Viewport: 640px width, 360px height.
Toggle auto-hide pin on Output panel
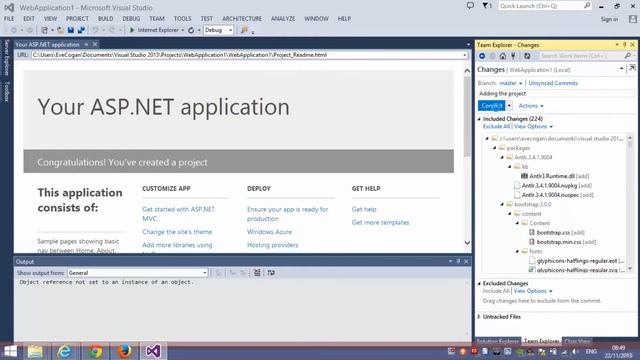(x=458, y=261)
